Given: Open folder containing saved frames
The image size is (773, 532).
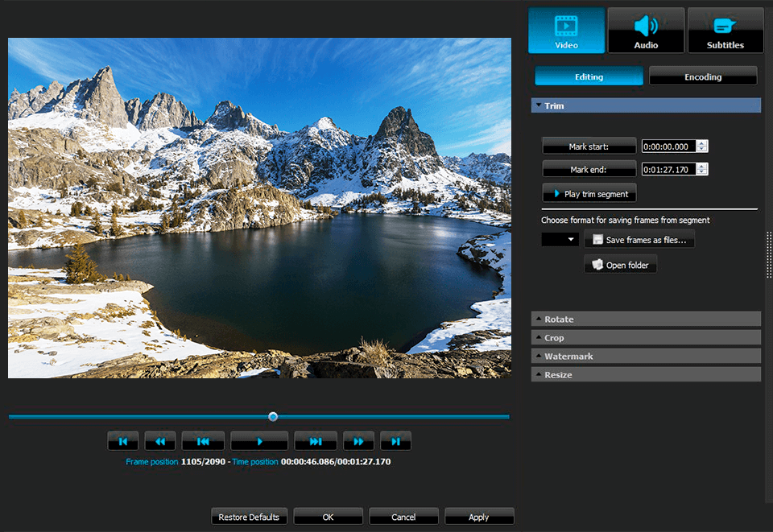Looking at the screenshot, I should point(620,263).
